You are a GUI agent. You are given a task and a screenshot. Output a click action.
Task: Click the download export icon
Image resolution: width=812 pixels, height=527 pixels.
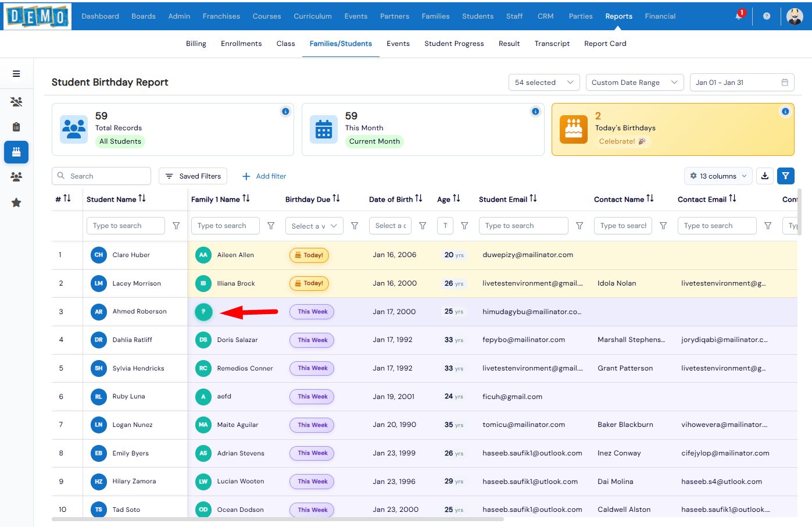[765, 176]
